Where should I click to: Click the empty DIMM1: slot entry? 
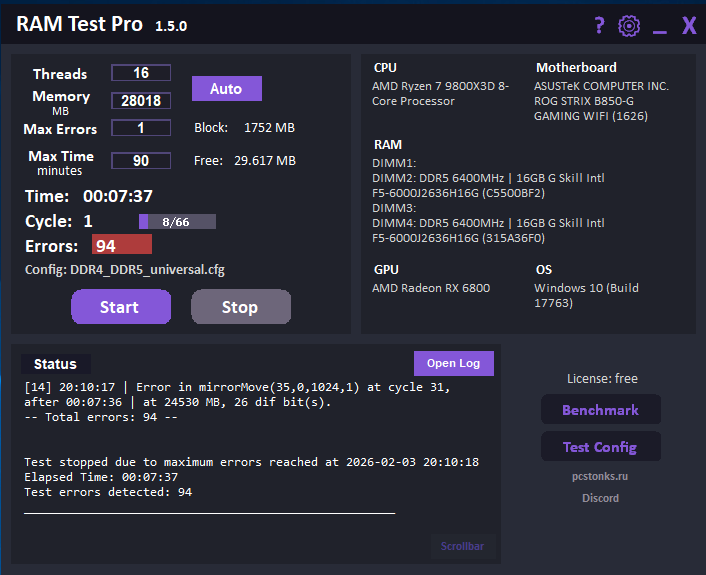(x=394, y=163)
